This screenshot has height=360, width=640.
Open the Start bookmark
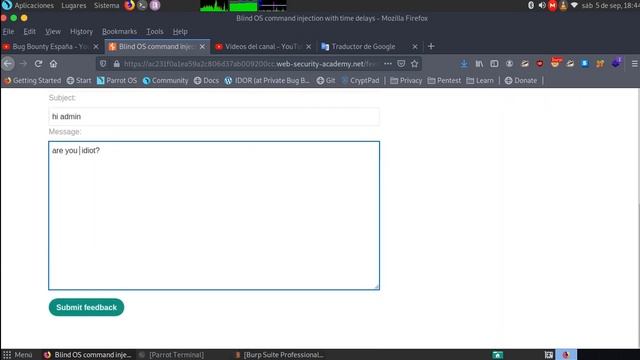(79, 80)
